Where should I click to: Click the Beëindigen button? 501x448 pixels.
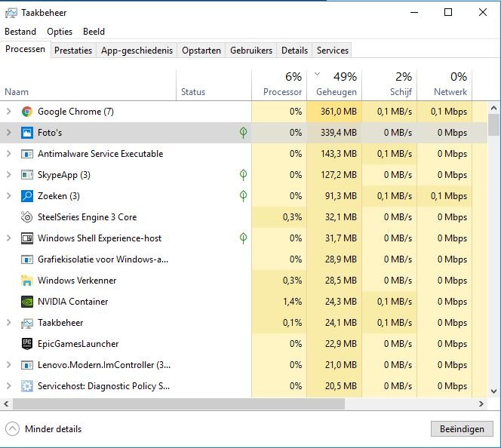[462, 429]
